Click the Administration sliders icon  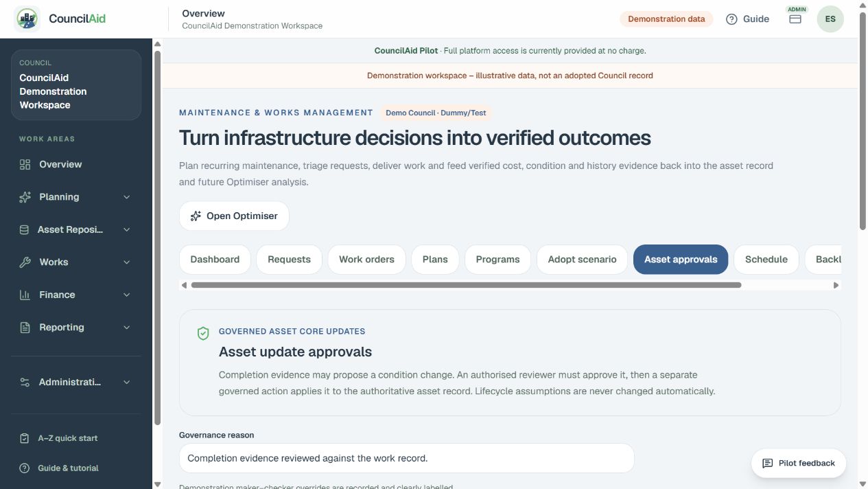click(x=25, y=383)
